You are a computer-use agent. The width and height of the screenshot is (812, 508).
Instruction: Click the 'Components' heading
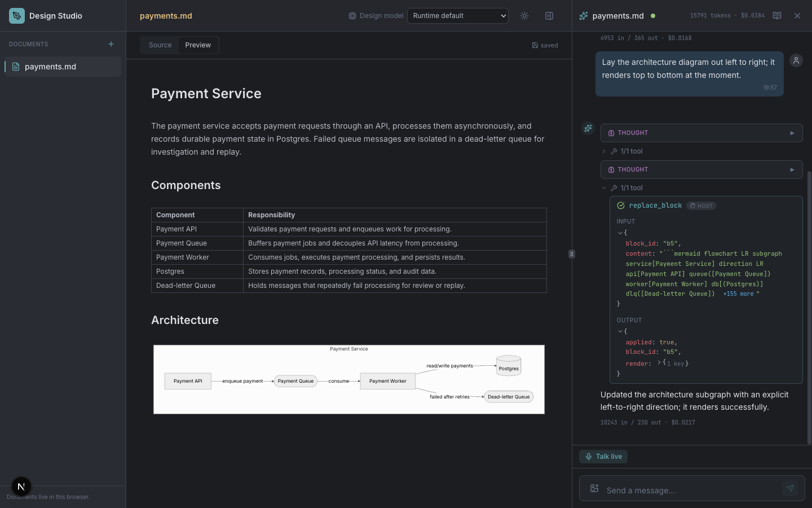coord(186,185)
